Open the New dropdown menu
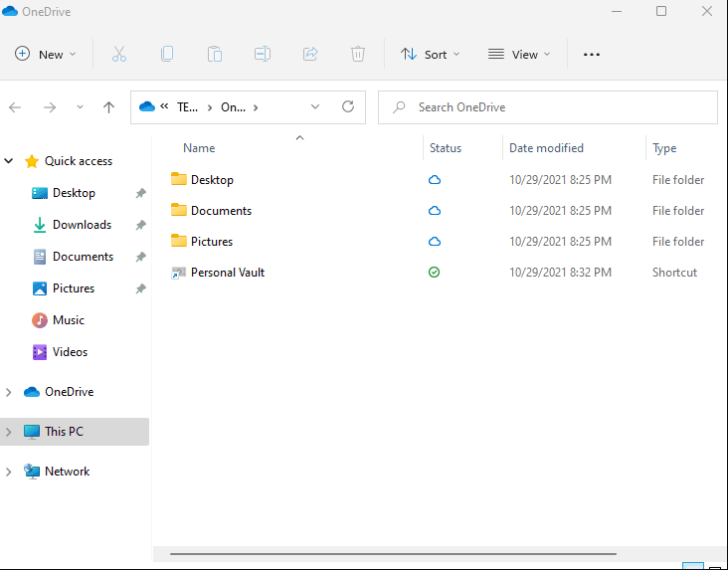 click(x=46, y=55)
